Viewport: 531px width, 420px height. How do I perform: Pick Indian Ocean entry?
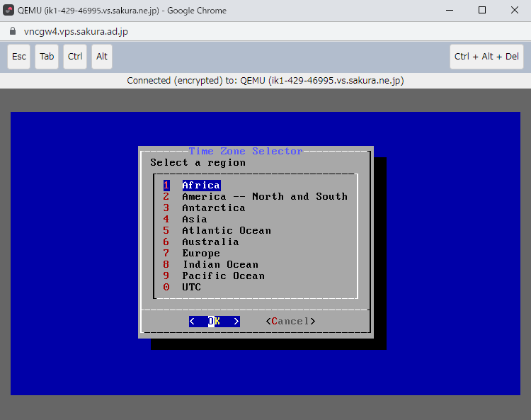(x=219, y=265)
